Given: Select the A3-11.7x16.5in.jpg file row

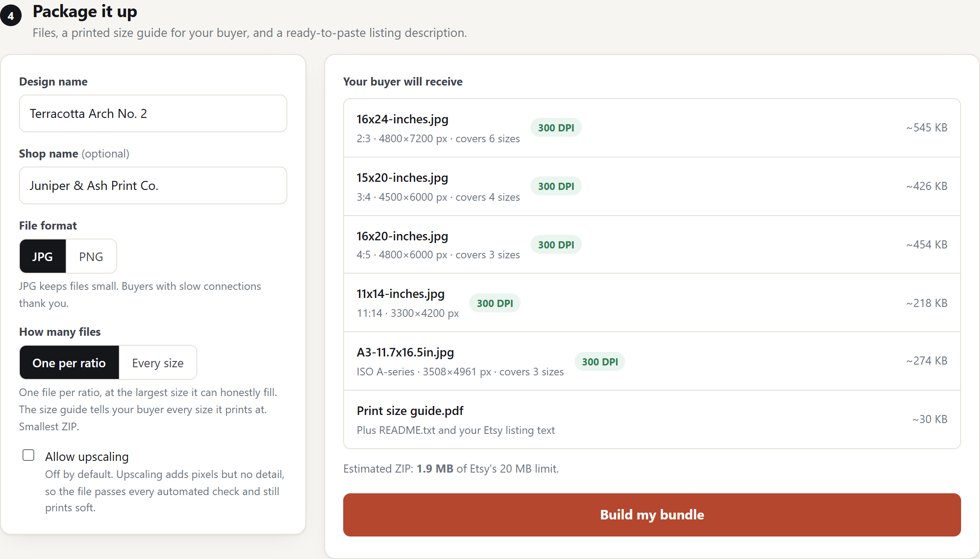Looking at the screenshot, I should point(652,361).
